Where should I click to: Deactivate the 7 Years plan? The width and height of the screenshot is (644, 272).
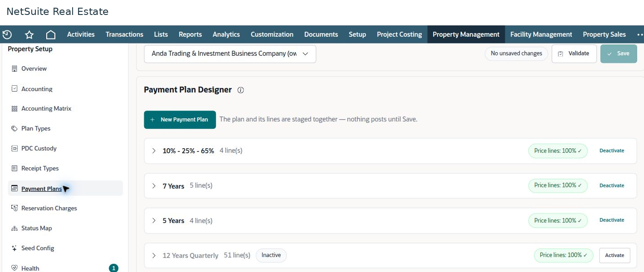[612, 185]
